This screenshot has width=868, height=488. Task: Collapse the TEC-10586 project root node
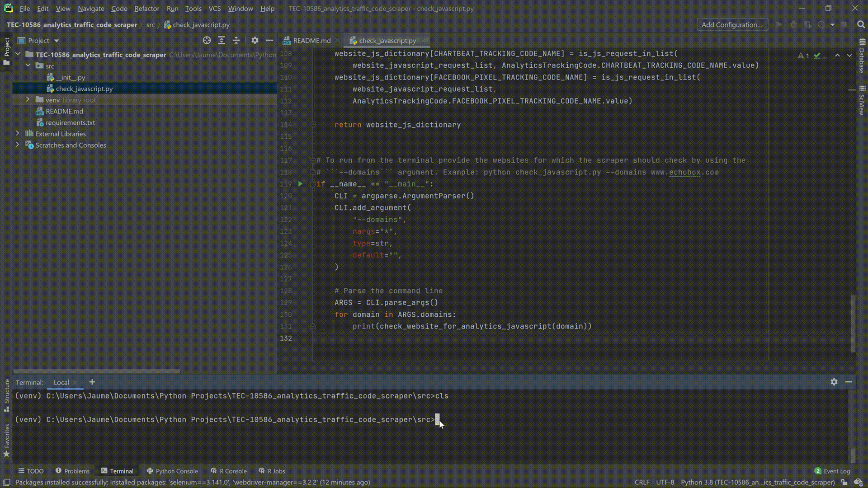click(18, 54)
